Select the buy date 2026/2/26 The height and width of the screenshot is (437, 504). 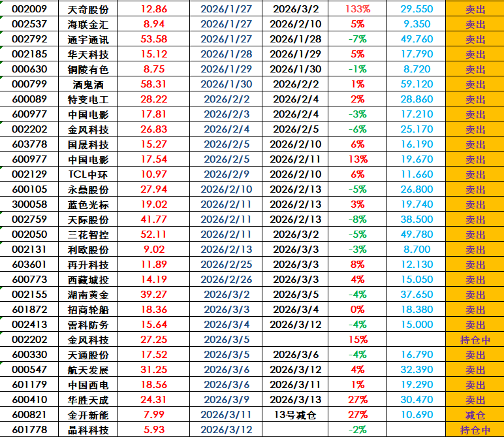[x=227, y=280]
